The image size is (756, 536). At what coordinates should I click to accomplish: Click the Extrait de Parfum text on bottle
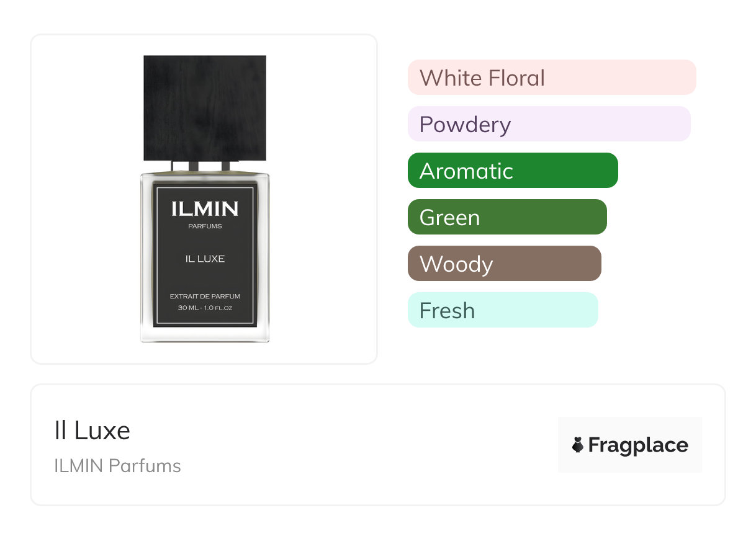point(205,297)
